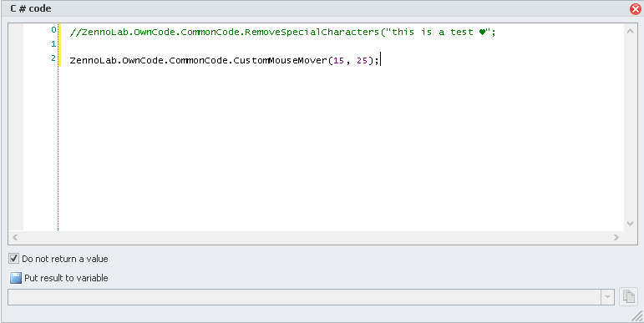The image size is (644, 323).
Task: Click inside the empty variable combo box
Action: tap(304, 297)
